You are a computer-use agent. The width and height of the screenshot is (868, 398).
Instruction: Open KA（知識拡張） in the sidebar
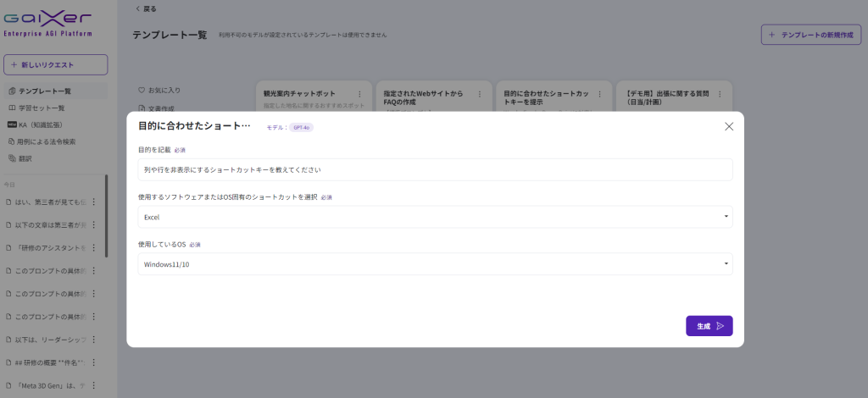click(x=41, y=124)
